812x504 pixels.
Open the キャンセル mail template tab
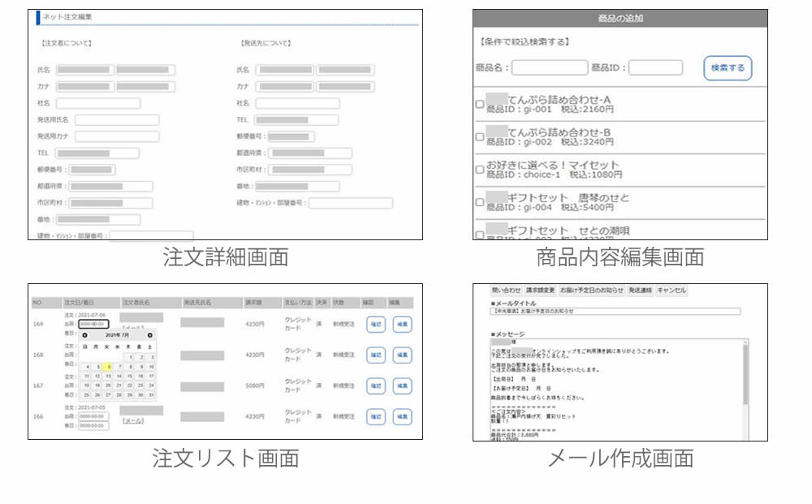pyautogui.click(x=672, y=290)
